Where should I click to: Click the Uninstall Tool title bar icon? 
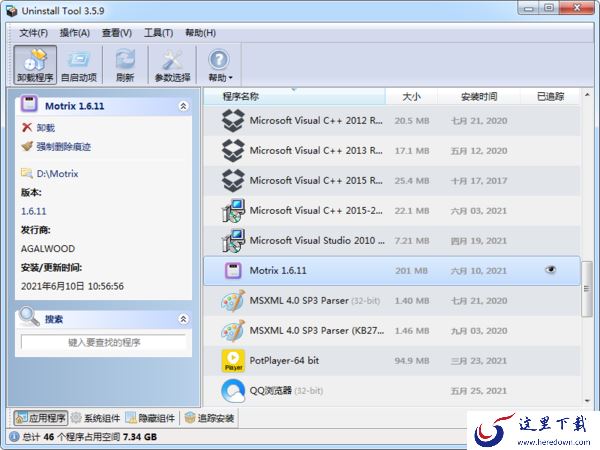pyautogui.click(x=11, y=11)
